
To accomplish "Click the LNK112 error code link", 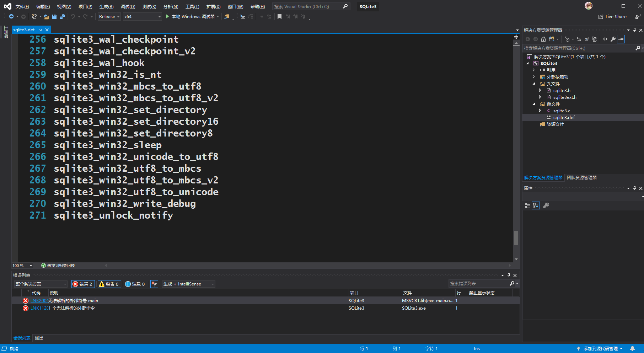I will coord(39,308).
